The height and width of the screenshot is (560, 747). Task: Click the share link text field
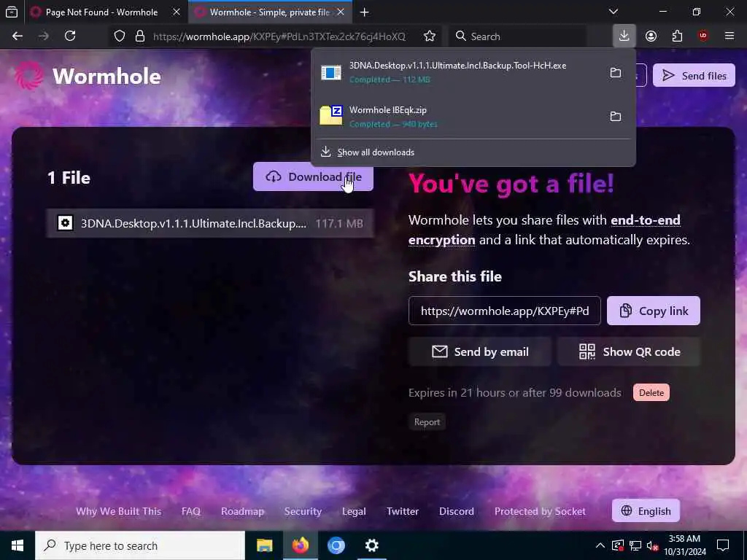point(505,311)
